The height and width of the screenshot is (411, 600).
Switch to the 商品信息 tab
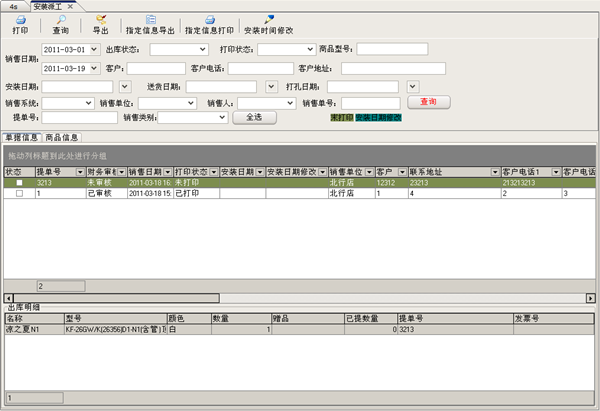click(x=62, y=136)
